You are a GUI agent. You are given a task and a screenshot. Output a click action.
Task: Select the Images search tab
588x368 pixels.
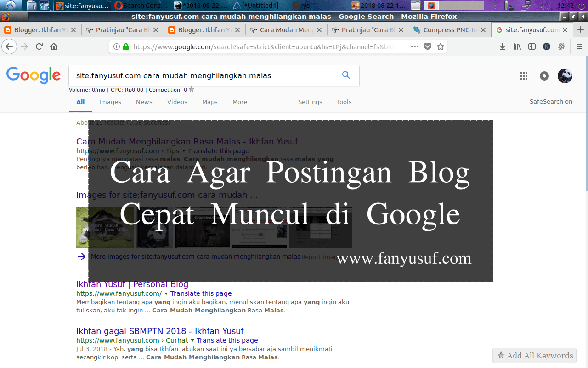click(110, 102)
